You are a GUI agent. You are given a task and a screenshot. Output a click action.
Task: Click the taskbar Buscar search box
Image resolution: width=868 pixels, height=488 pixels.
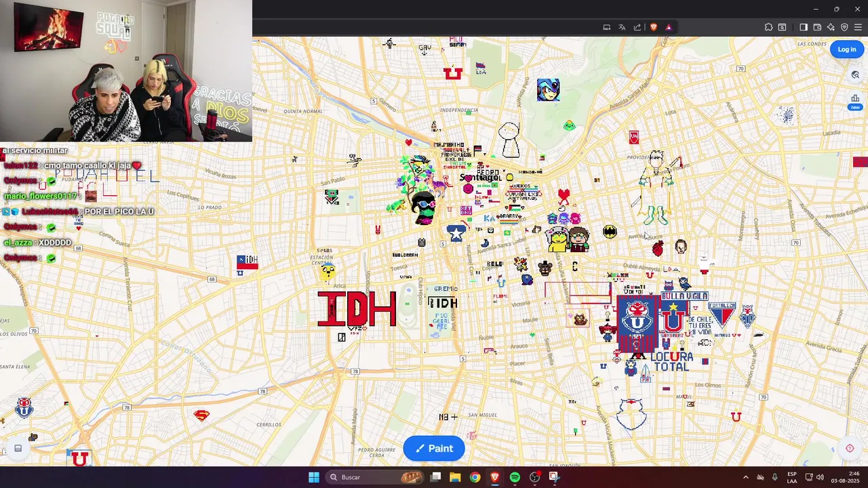(374, 477)
